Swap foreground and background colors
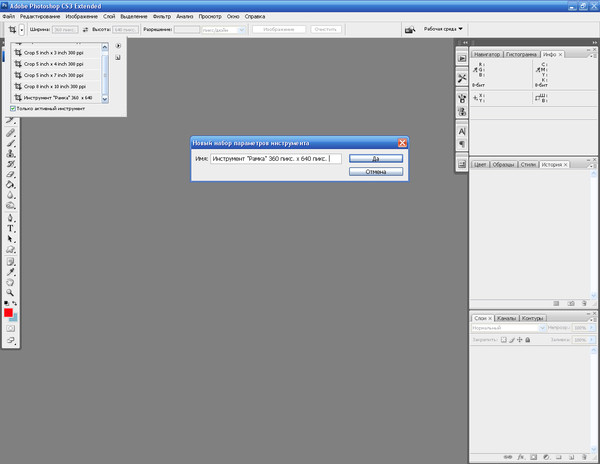This screenshot has height=464, width=600. [15, 303]
